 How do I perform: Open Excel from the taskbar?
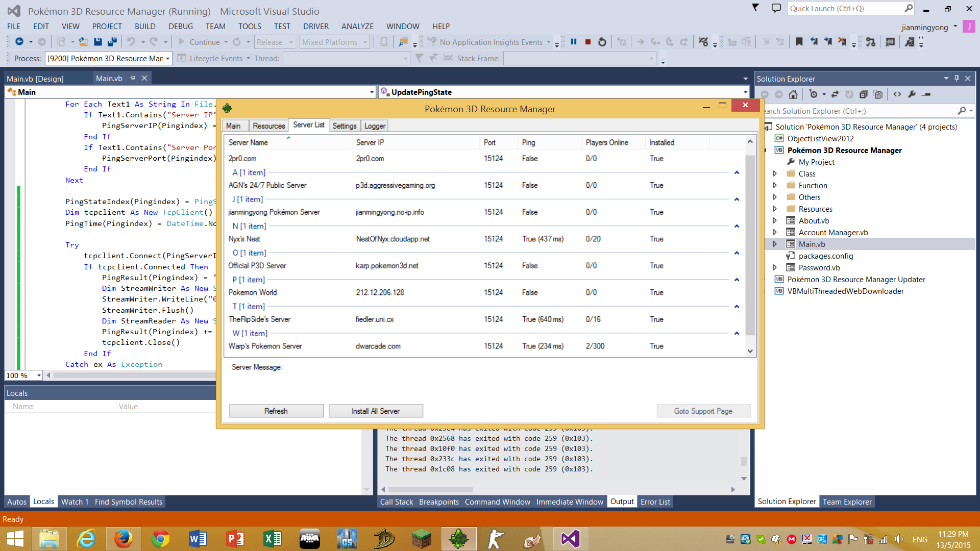click(273, 539)
